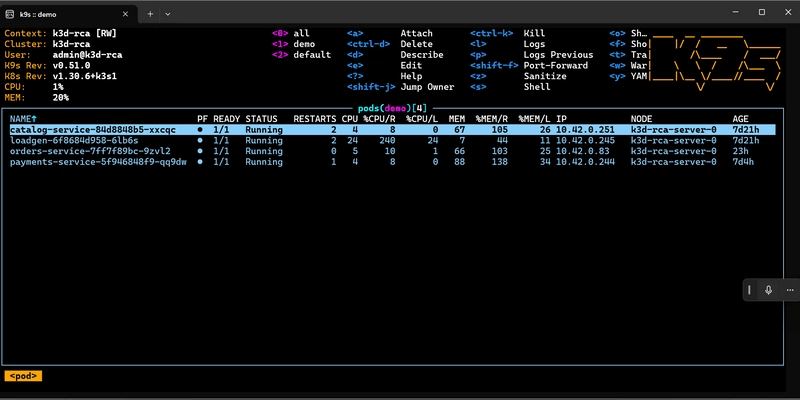The width and height of the screenshot is (800, 400).
Task: Select the k9s :: demo terminal tab
Action: coord(69,14)
